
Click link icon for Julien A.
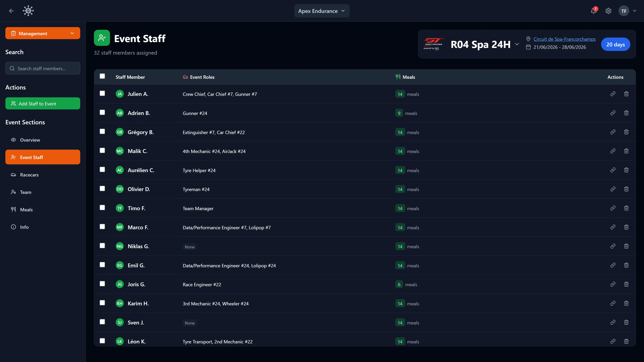point(613,94)
